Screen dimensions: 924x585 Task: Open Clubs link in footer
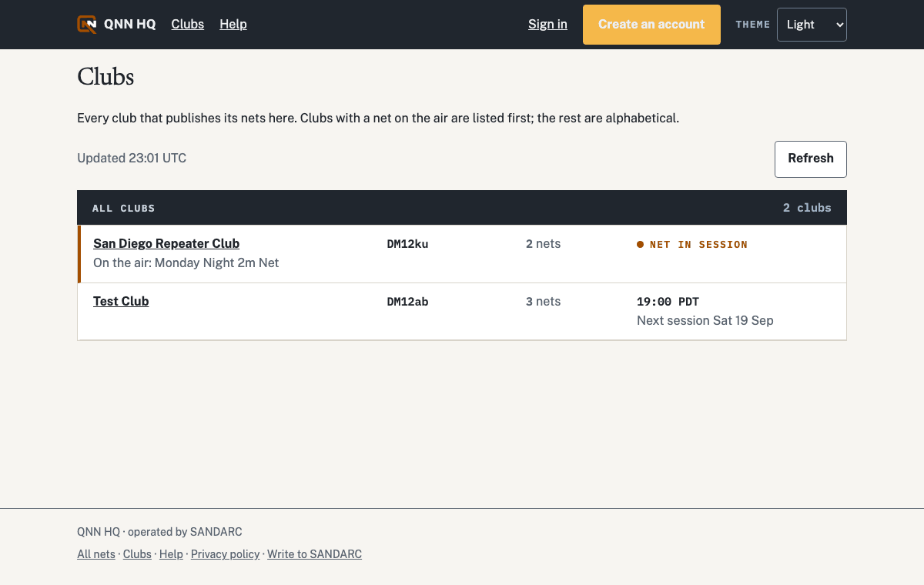pyautogui.click(x=137, y=554)
